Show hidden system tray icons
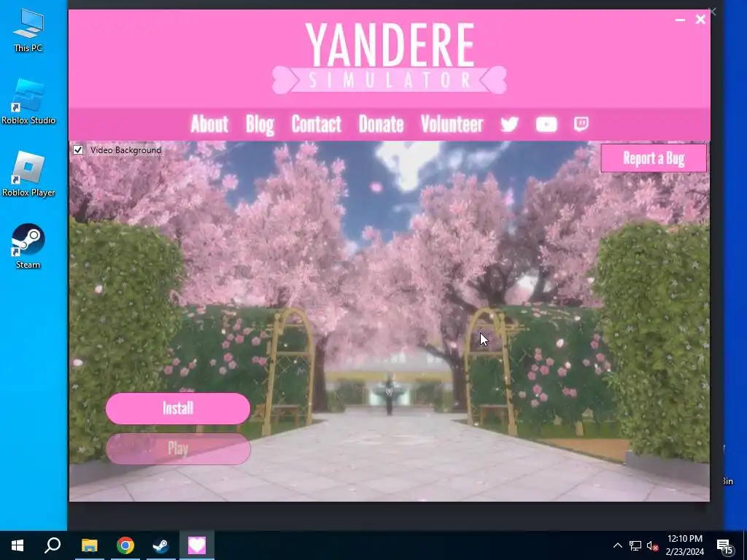The width and height of the screenshot is (747, 560). [x=617, y=545]
